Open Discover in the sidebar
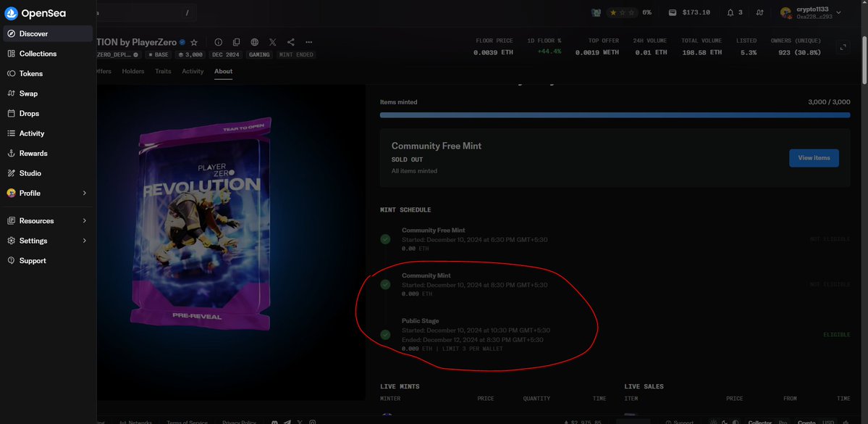Viewport: 868px width, 424px height. click(48, 34)
